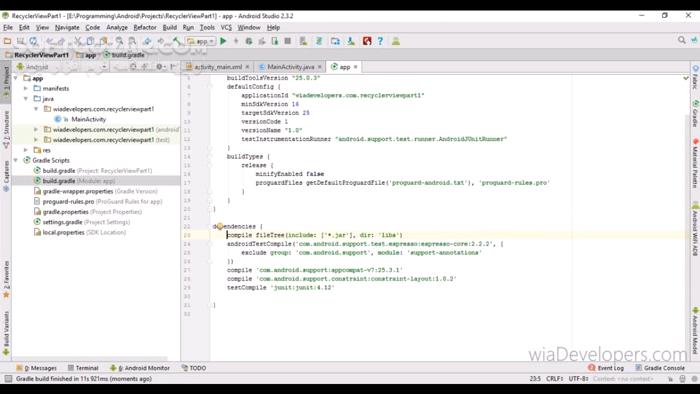This screenshot has width=700, height=394.
Task: Click the Debug app bug icon
Action: tap(249, 41)
